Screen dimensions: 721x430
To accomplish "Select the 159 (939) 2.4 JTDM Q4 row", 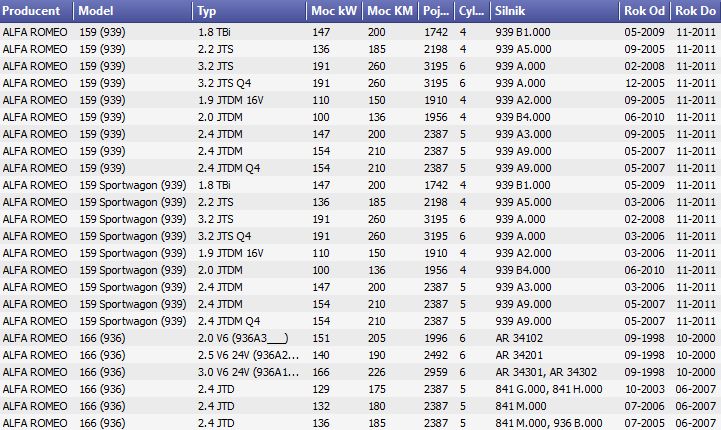I will [360, 168].
